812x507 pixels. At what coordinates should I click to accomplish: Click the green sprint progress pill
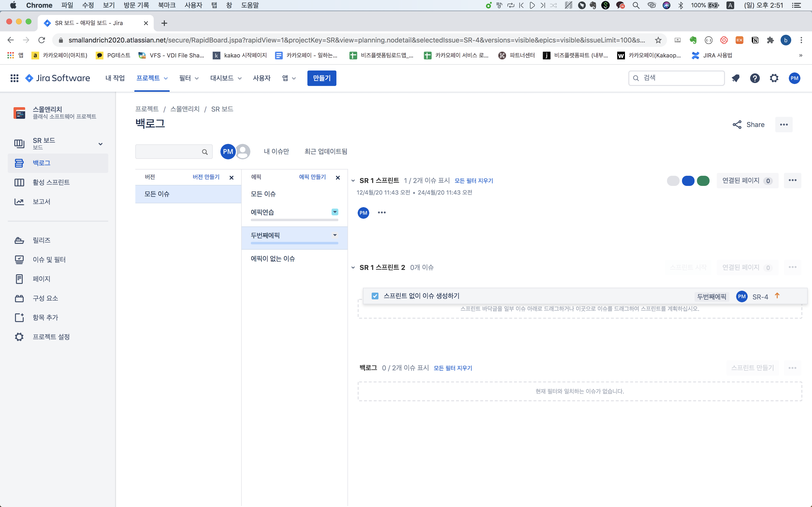tap(703, 181)
